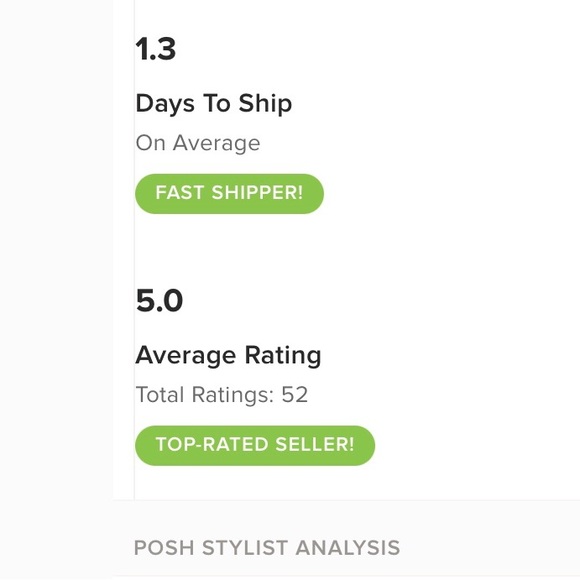The width and height of the screenshot is (580, 580).
Task: Click the word Average in On Average
Action: [x=216, y=144]
